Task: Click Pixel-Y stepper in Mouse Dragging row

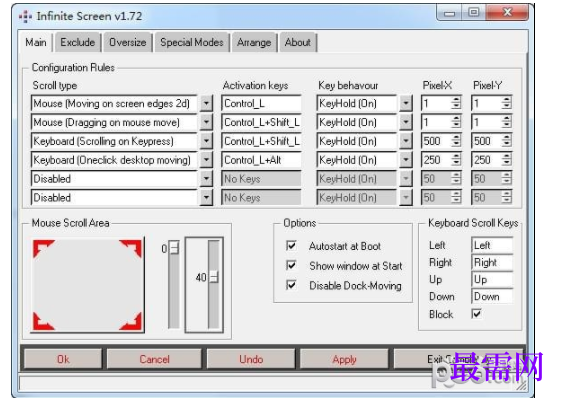Action: [506, 122]
